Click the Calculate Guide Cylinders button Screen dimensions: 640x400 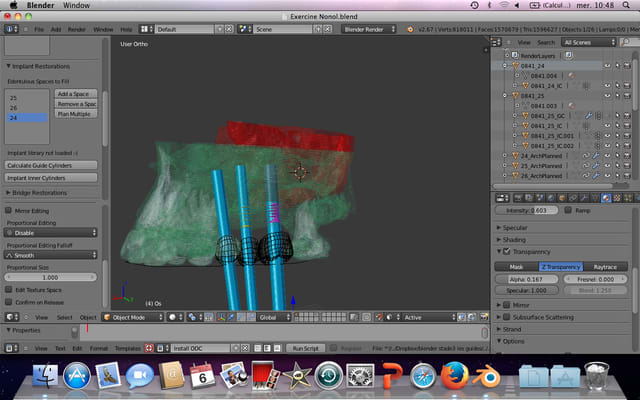pos(51,164)
